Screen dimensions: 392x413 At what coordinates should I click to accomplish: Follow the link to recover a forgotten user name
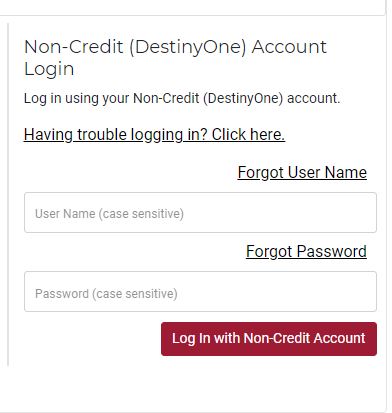coord(302,173)
